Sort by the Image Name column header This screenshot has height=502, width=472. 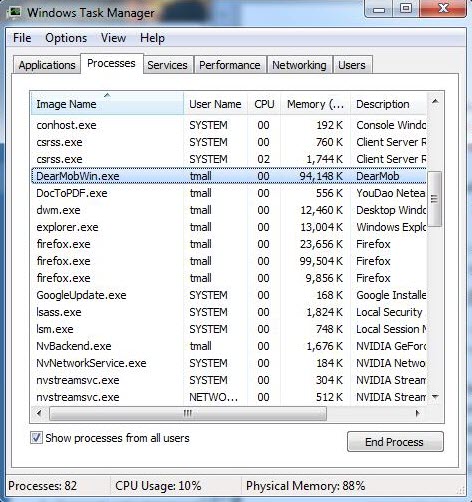[107, 104]
